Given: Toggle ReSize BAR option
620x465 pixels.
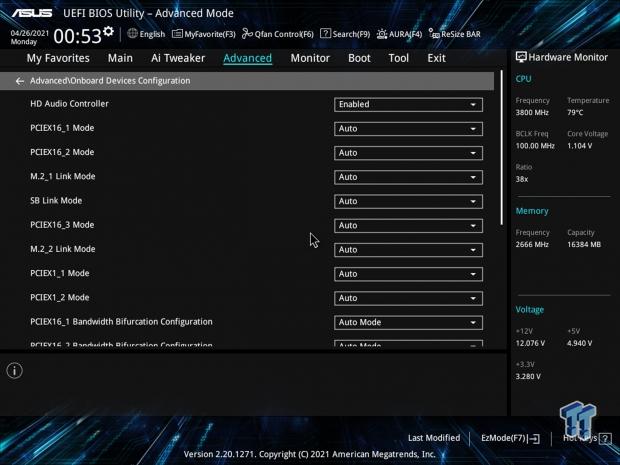Looking at the screenshot, I should (x=455, y=34).
